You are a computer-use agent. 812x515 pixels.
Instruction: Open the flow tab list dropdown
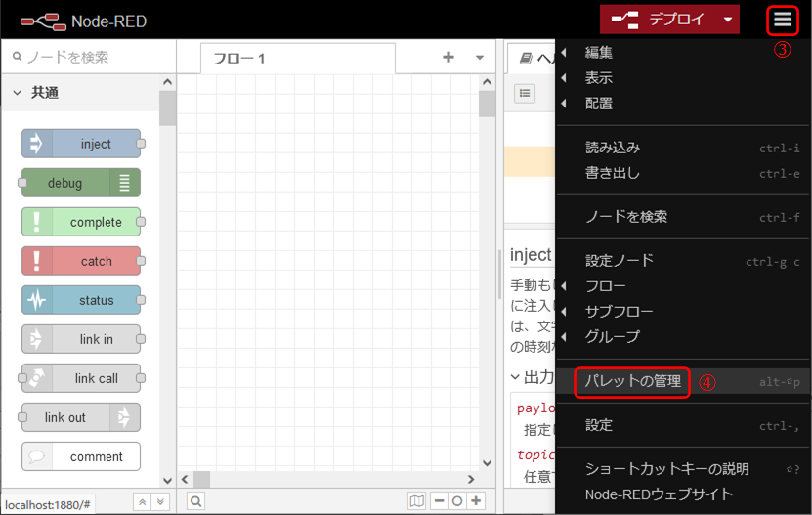479,58
